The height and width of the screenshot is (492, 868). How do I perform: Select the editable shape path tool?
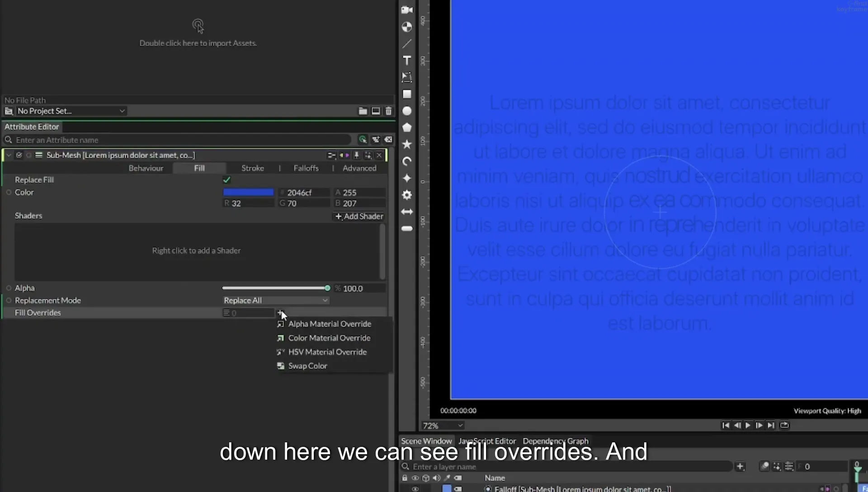[x=407, y=77]
